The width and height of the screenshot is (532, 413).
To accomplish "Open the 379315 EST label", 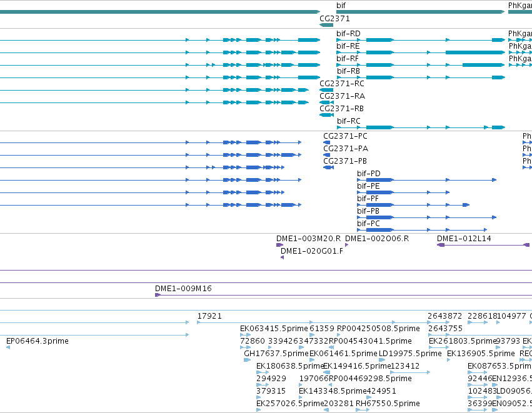I will (271, 391).
